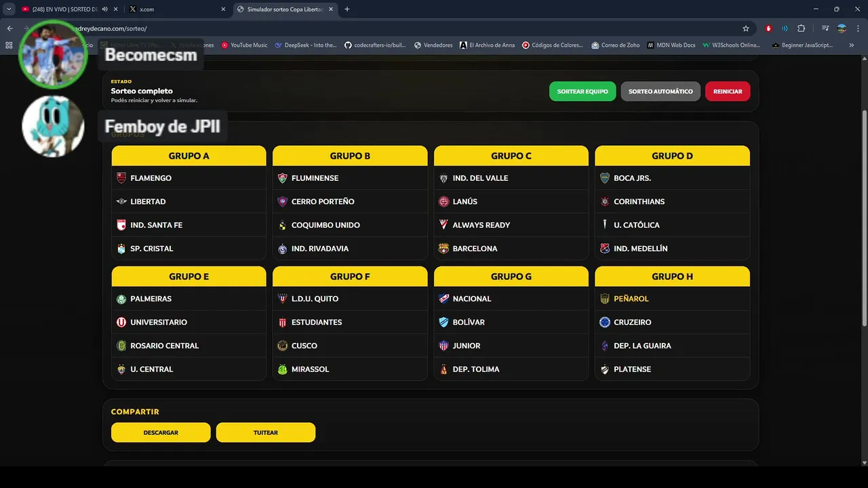This screenshot has width=868, height=488.
Task: Click the Cruzeiro crest icon
Action: click(x=605, y=323)
